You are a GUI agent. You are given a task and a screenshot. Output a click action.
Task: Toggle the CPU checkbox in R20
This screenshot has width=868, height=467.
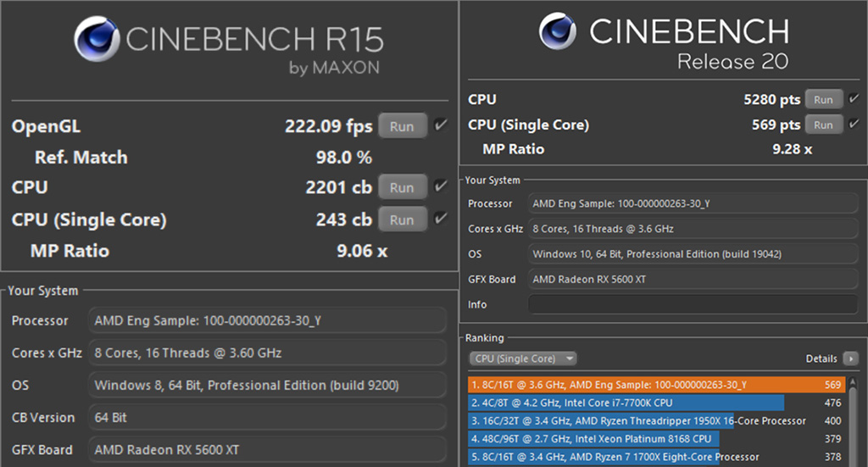coord(854,98)
